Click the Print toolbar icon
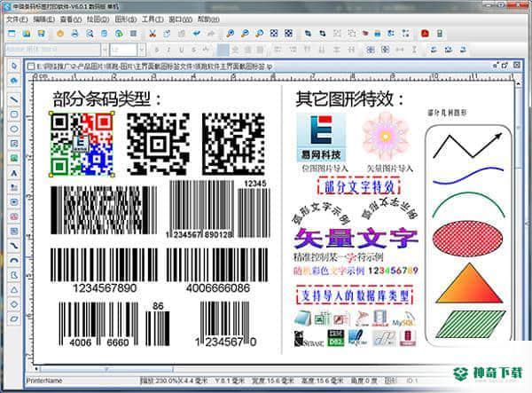Viewport: 532px width, 393px height. 75,33
